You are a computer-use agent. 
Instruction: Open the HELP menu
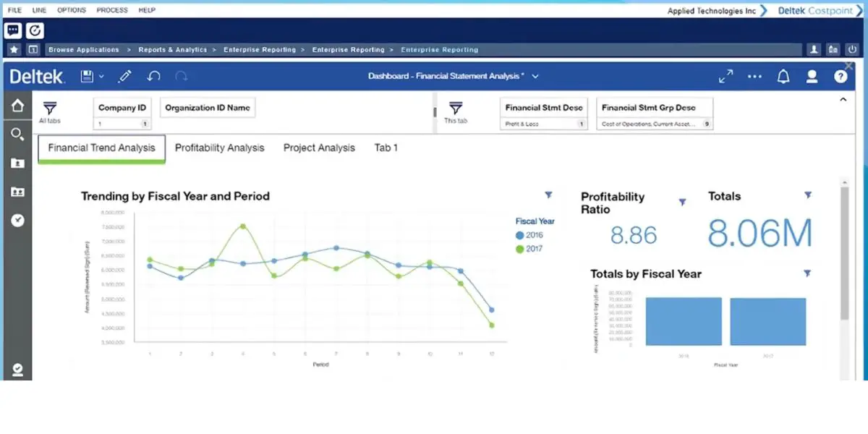coord(147,10)
